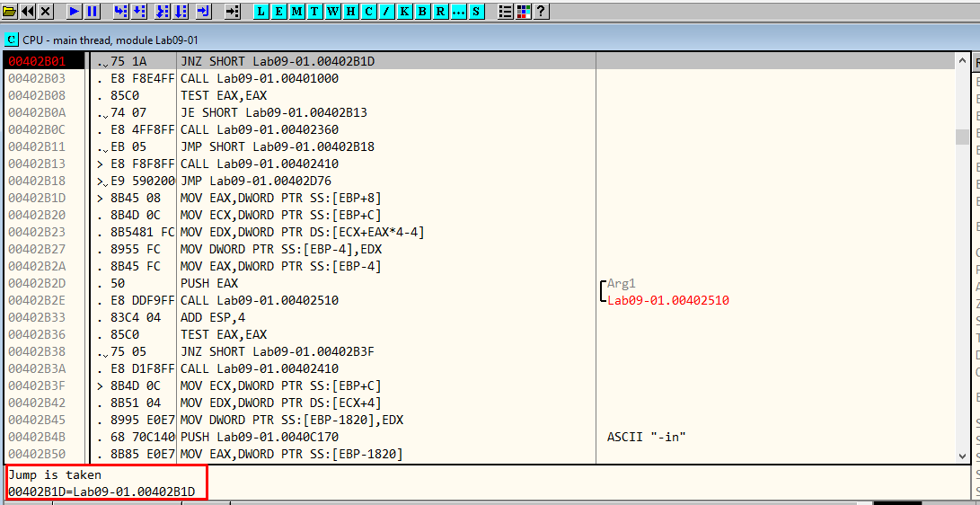Click disassembly scrollbar down arrow
980x505 pixels.
click(x=963, y=456)
